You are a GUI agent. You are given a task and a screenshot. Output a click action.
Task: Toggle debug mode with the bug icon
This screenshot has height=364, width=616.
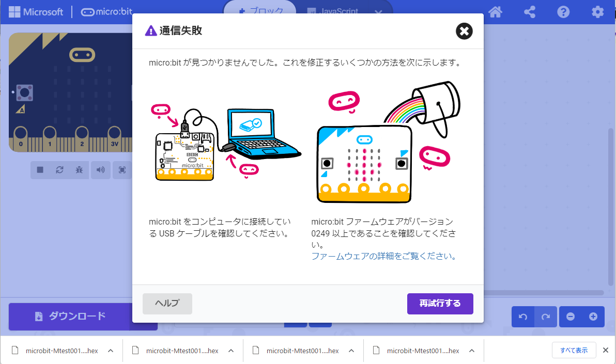80,170
